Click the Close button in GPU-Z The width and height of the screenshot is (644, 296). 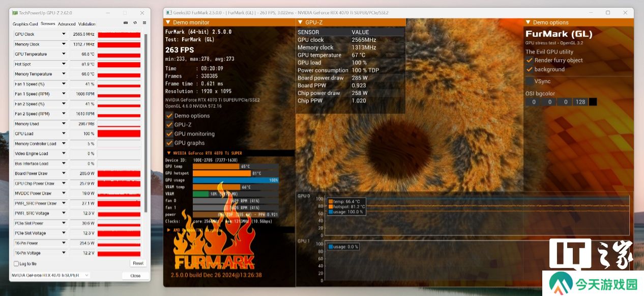click(x=135, y=276)
